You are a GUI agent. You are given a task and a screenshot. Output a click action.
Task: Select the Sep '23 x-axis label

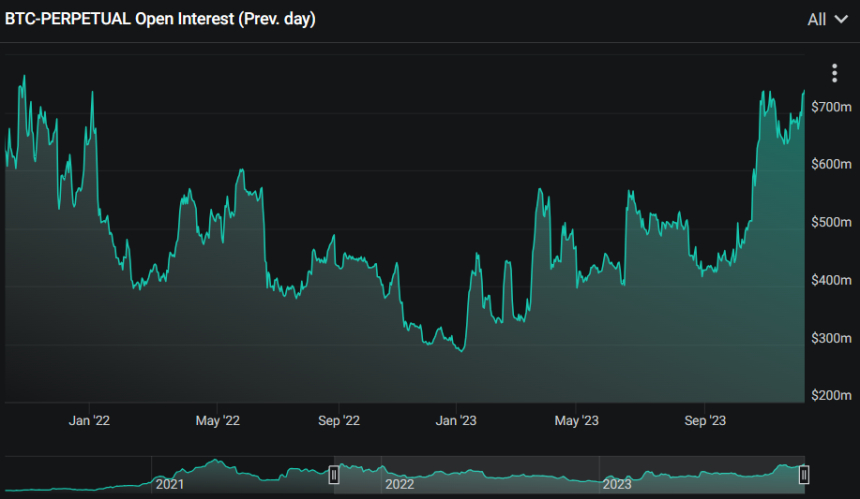coord(704,420)
